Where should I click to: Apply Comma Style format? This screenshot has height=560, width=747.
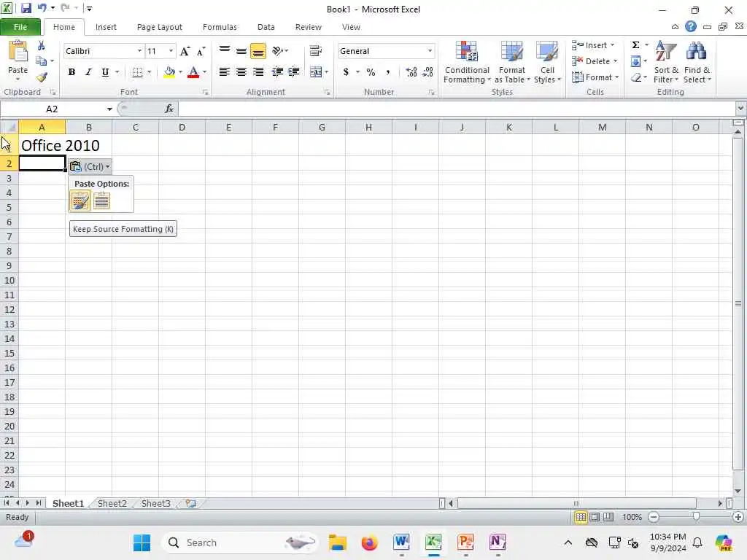coord(388,72)
